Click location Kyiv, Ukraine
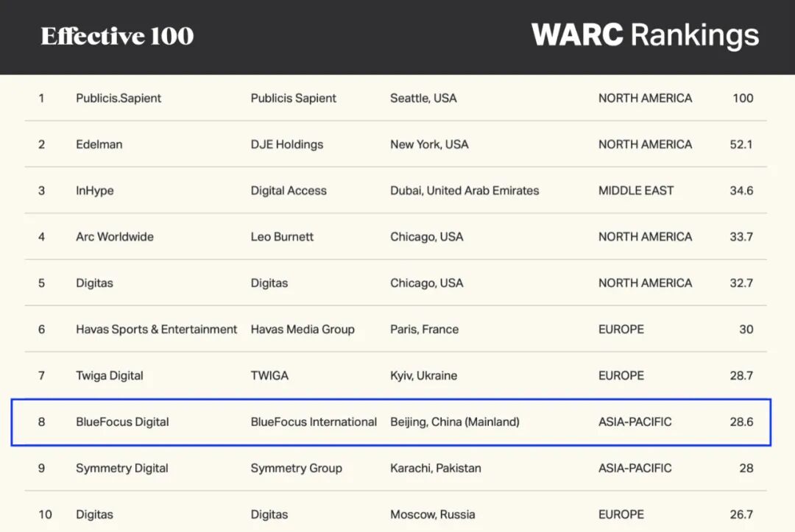This screenshot has width=795, height=532. coord(423,375)
